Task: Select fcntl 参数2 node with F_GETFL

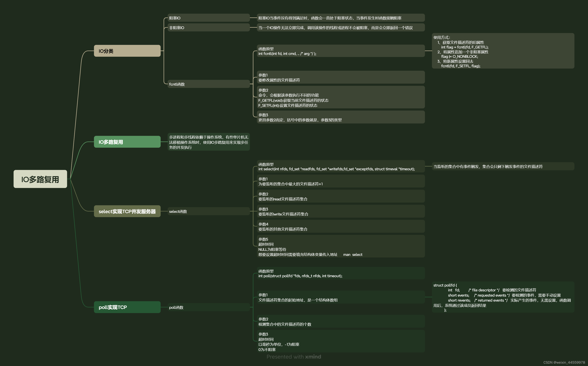Action: point(341,97)
